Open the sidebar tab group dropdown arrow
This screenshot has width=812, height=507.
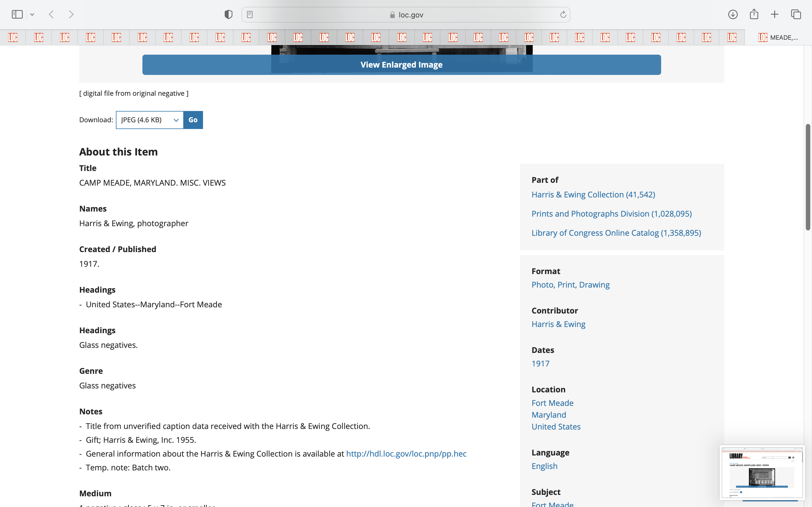click(x=32, y=14)
